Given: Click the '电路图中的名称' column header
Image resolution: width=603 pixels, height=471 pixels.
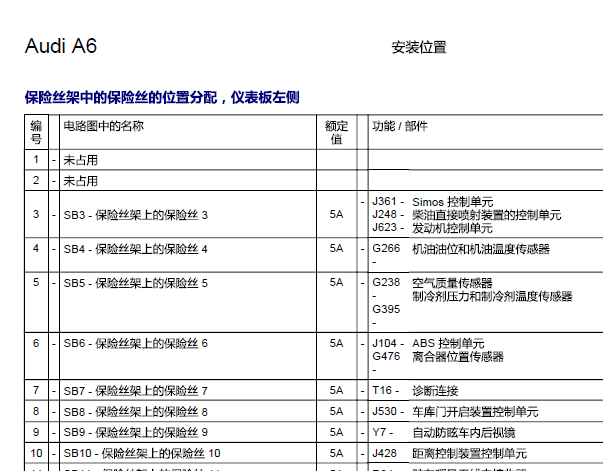Looking at the screenshot, I should [x=103, y=126].
